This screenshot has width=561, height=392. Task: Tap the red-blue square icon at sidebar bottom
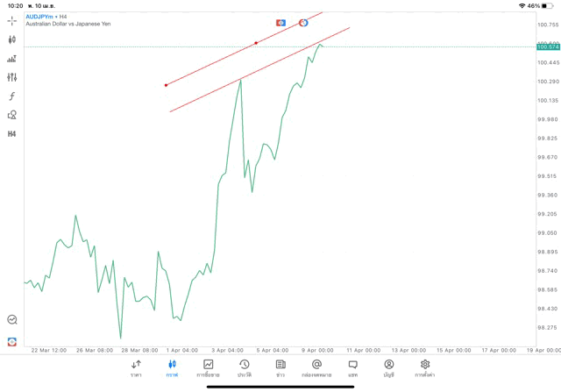(12, 341)
